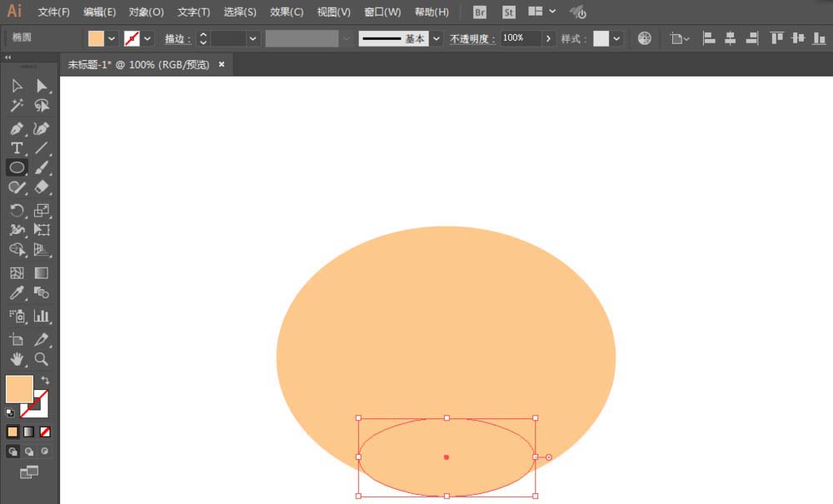Enable Draw Normal mode

click(12, 452)
